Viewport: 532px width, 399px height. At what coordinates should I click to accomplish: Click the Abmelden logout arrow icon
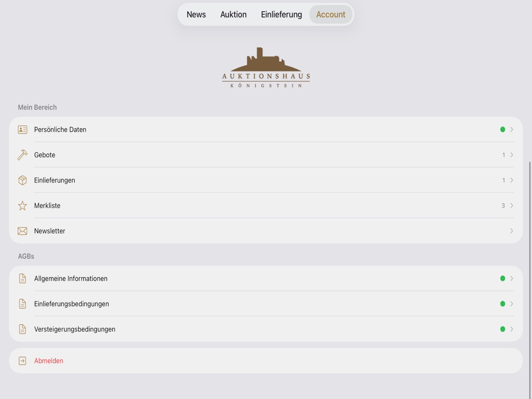pyautogui.click(x=22, y=361)
